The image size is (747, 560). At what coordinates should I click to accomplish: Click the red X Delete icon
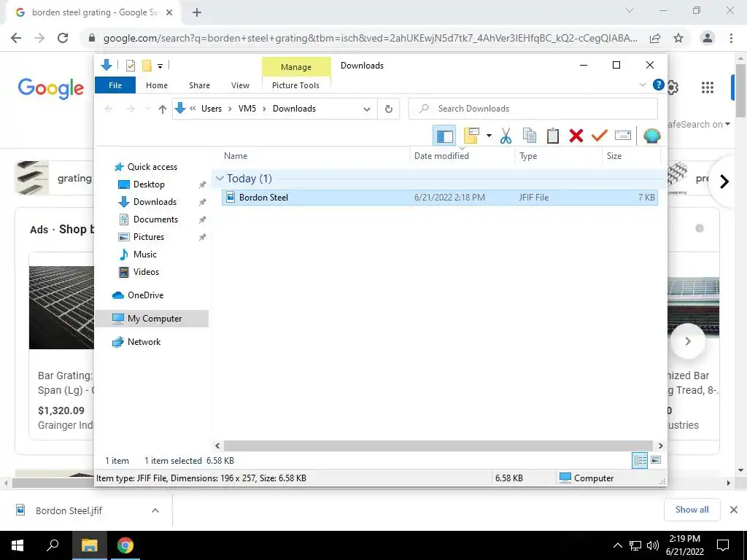click(576, 136)
